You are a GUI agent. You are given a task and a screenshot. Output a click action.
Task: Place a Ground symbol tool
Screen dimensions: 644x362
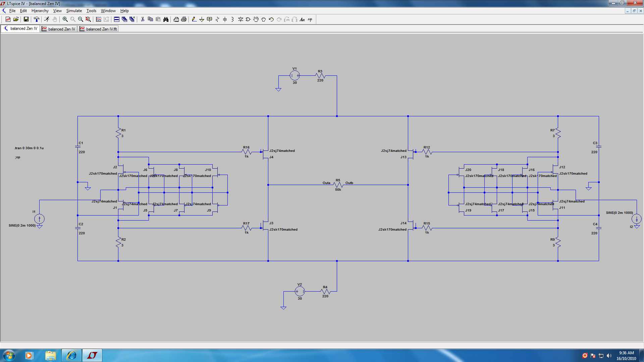click(x=202, y=19)
